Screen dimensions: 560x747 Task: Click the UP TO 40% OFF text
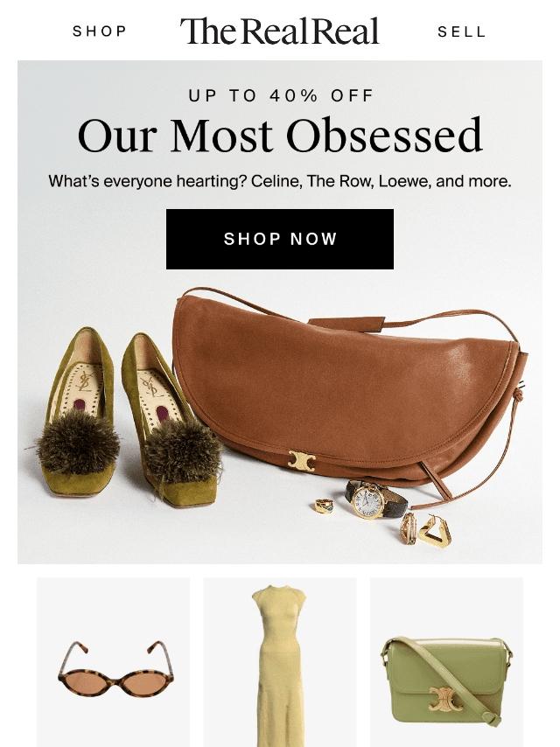pyautogui.click(x=281, y=95)
